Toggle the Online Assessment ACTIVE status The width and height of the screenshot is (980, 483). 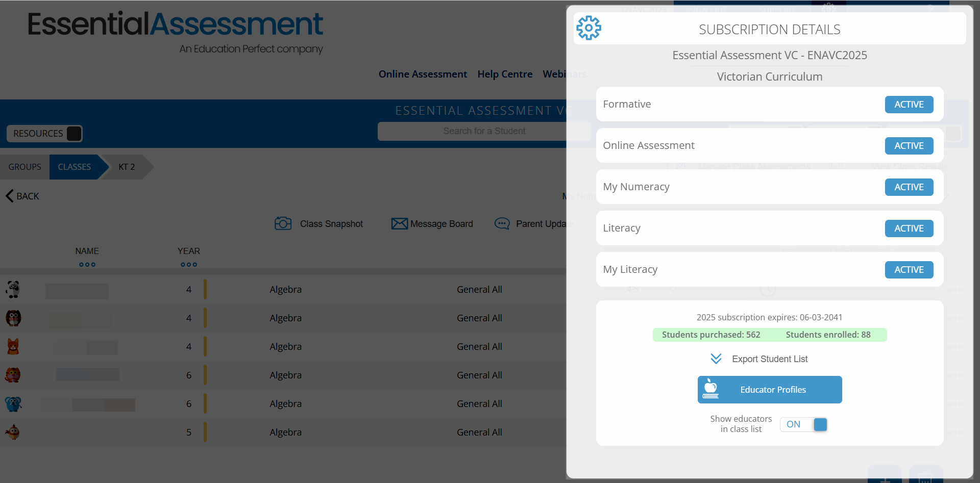tap(909, 146)
